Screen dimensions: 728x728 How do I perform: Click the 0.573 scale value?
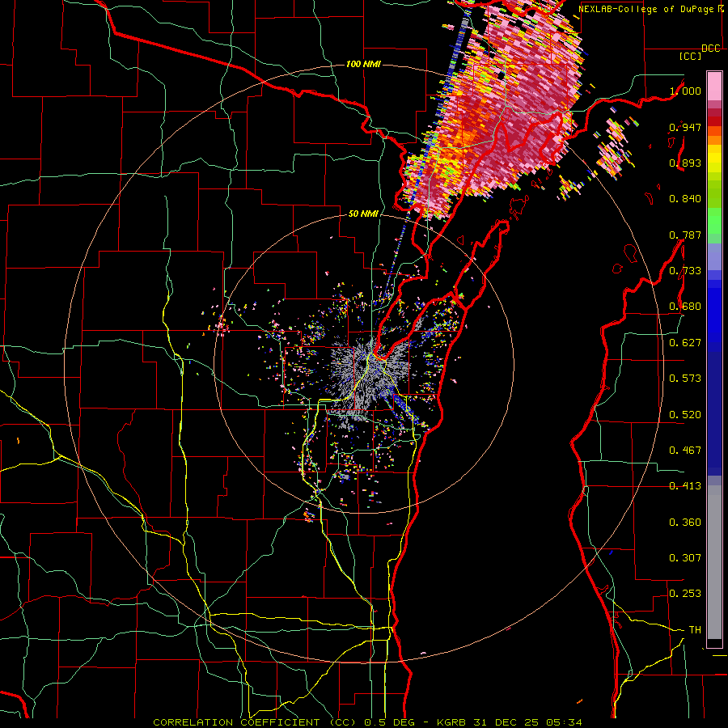[x=685, y=379]
